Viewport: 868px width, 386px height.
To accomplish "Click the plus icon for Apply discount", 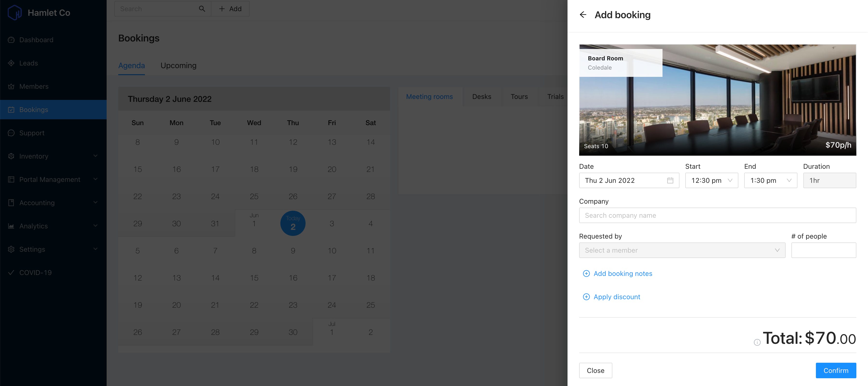I will coord(586,297).
